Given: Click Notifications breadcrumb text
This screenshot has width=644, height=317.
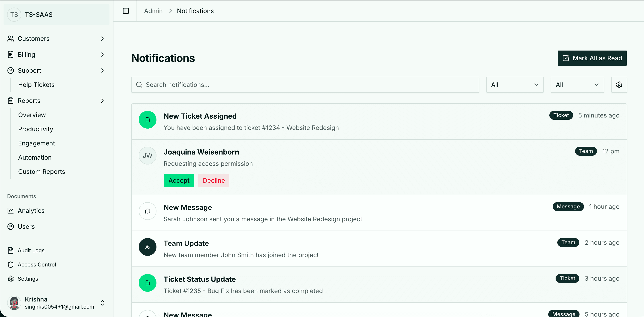Looking at the screenshot, I should (195, 11).
